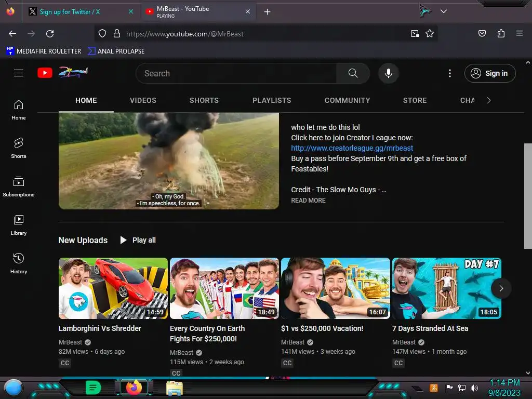Open picture-in-picture icon in address bar
The height and width of the screenshot is (399, 532).
(415, 34)
